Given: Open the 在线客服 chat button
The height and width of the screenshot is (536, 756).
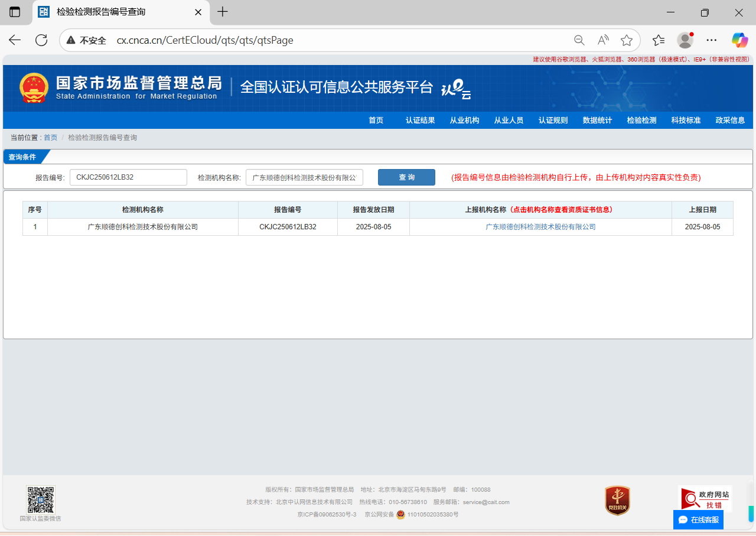Looking at the screenshot, I should [698, 519].
